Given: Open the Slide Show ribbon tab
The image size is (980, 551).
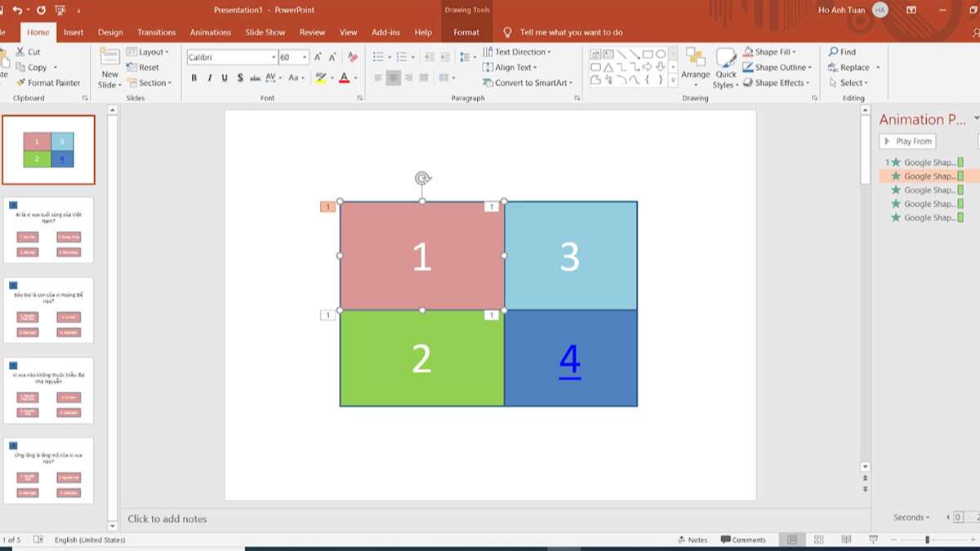Looking at the screenshot, I should pyautogui.click(x=265, y=33).
